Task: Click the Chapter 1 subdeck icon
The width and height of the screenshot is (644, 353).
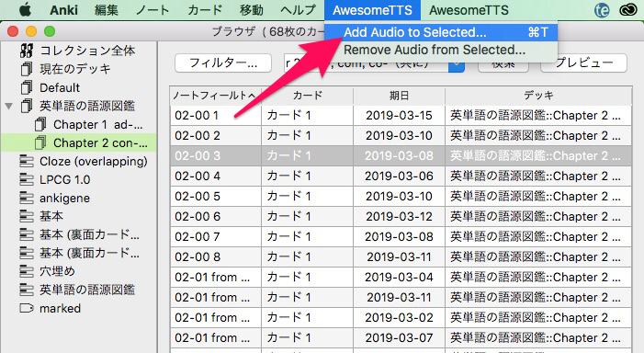Action: (x=40, y=124)
